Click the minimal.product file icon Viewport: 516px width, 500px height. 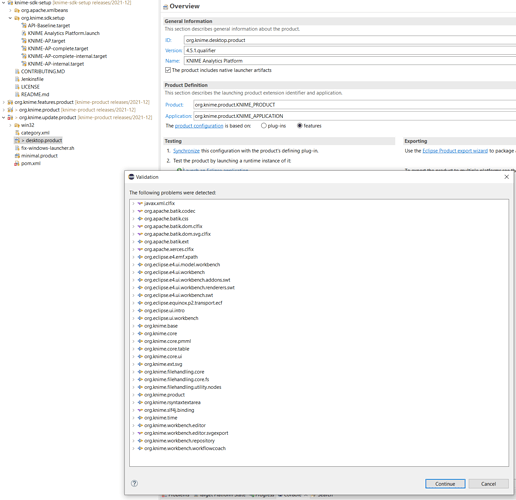click(17, 156)
